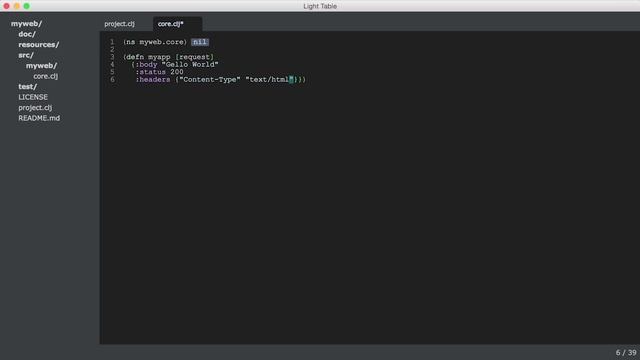Open the README.md file

click(x=39, y=118)
